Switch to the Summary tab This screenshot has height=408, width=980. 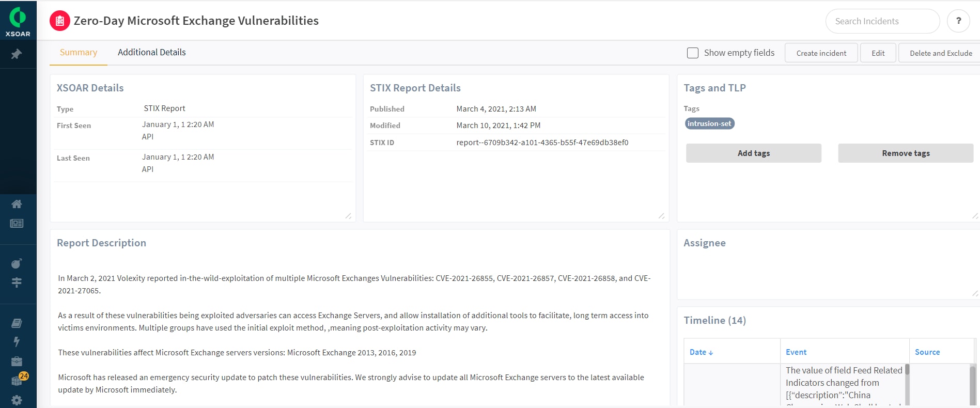click(79, 52)
